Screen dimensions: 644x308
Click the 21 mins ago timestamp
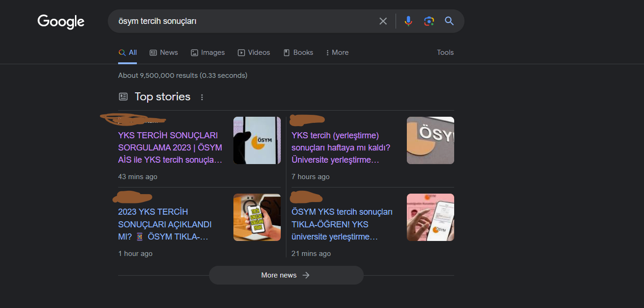(x=311, y=254)
